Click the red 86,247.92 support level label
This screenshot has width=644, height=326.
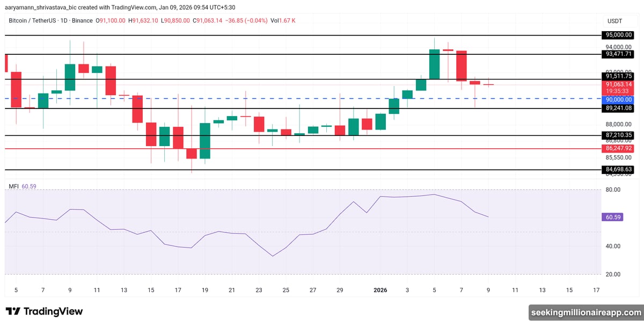(x=618, y=149)
